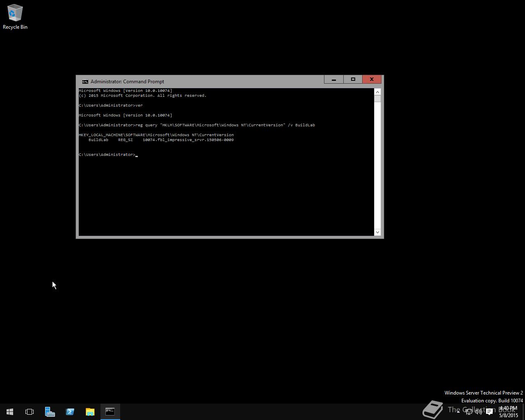Click the current C:\Users\Administrator> prompt line
This screenshot has width=525, height=420.
[108, 155]
